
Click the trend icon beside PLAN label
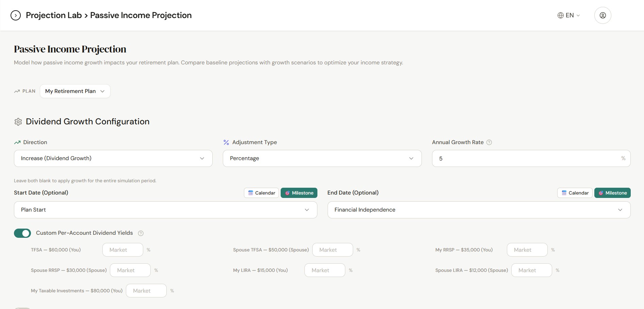coord(17,91)
